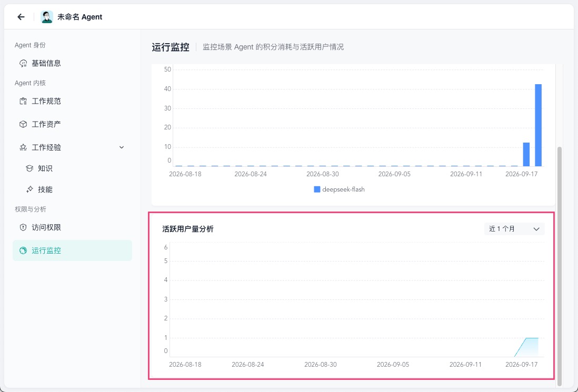Click the 未命名 Agent title
Screen dimensions: 578x392
[80, 17]
